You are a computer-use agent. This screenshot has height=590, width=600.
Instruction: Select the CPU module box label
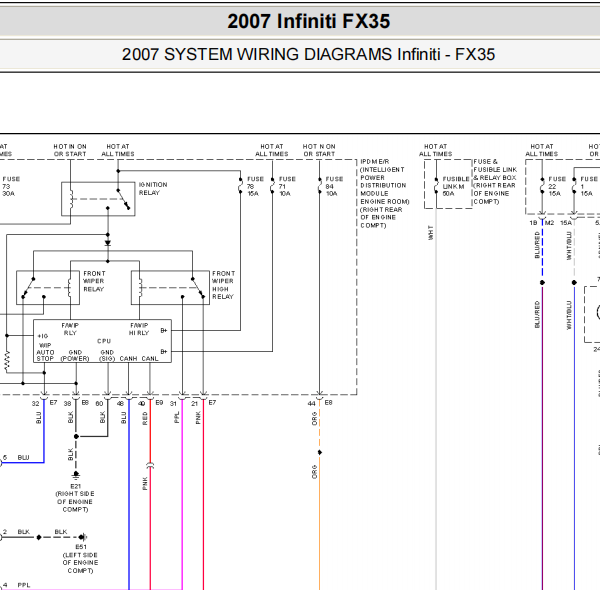coord(104,341)
